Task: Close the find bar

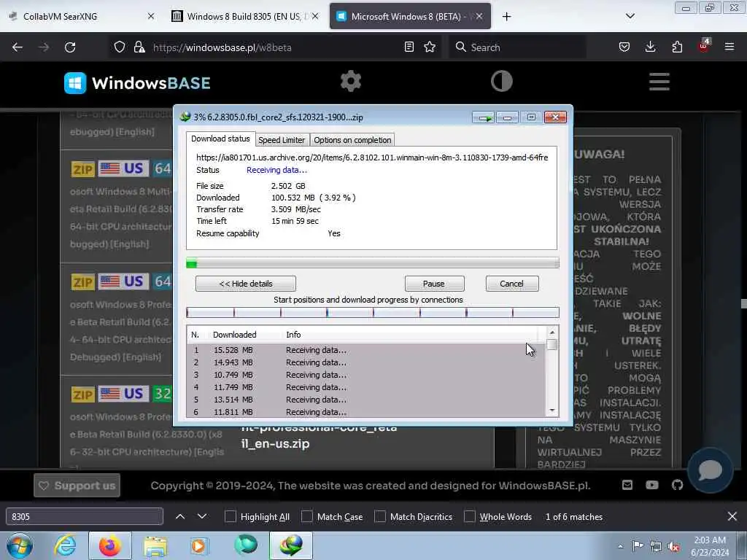Action: (x=732, y=516)
